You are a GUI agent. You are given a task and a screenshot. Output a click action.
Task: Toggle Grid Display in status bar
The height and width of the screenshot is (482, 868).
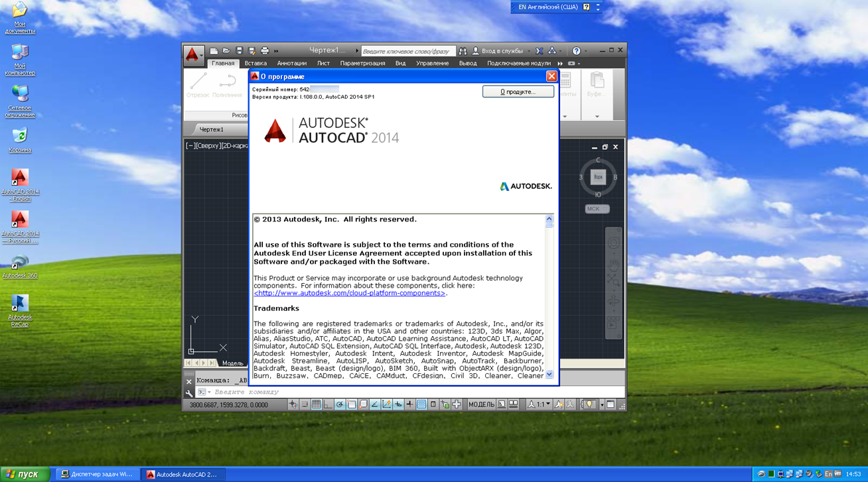pyautogui.click(x=317, y=404)
